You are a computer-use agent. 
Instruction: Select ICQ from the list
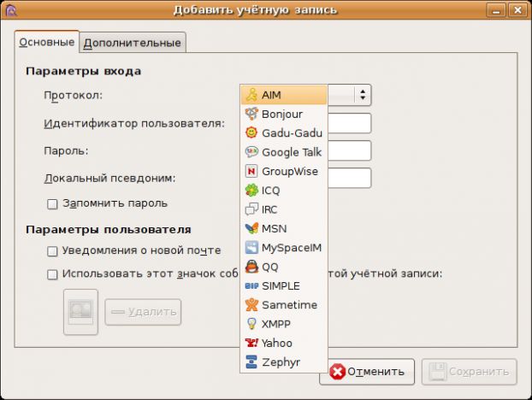point(284,190)
